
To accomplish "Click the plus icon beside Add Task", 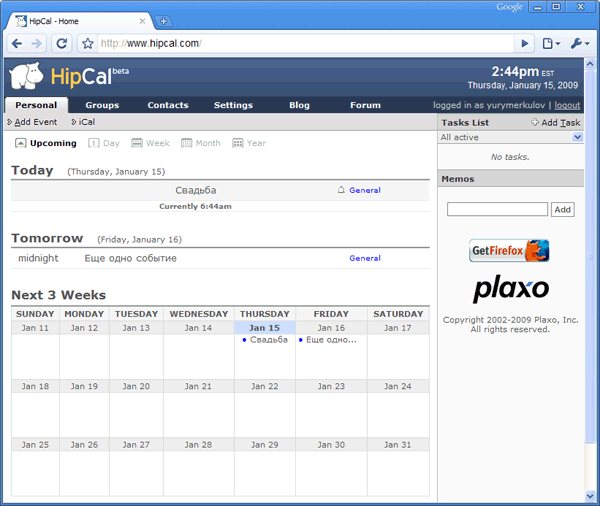I will [535, 122].
